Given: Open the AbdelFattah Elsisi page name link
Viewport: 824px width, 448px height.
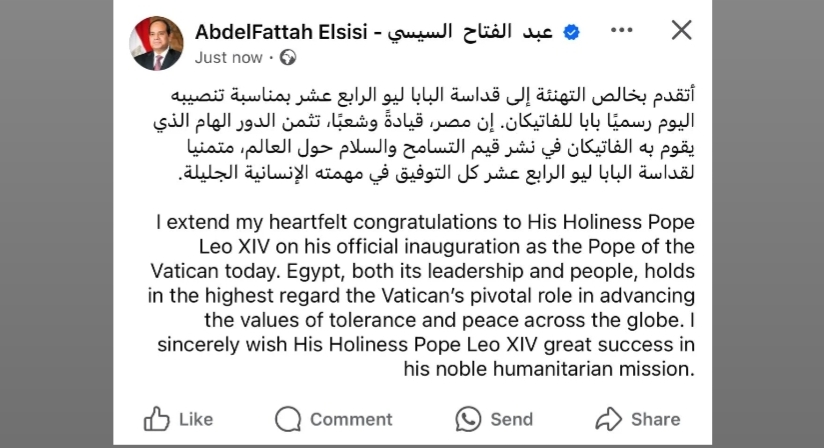Looking at the screenshot, I should click(x=281, y=32).
